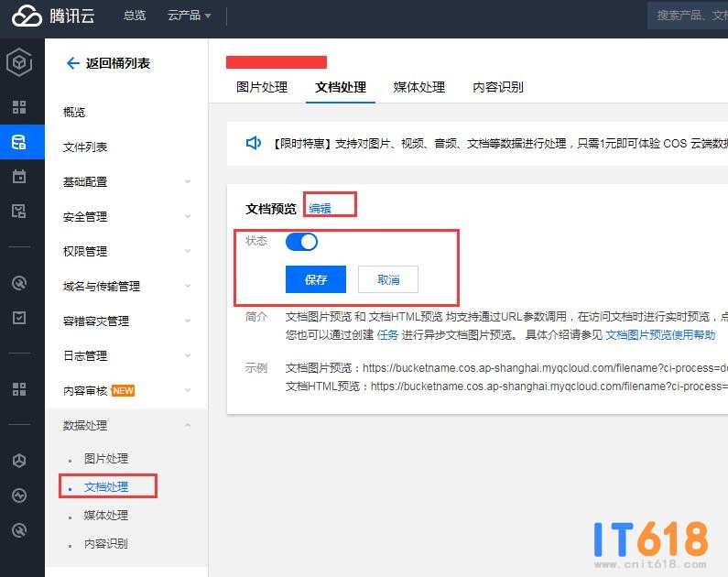Viewport: 728px width, 577px height.
Task: Open the hexagon cube icon in sidebar
Action: [x=19, y=61]
